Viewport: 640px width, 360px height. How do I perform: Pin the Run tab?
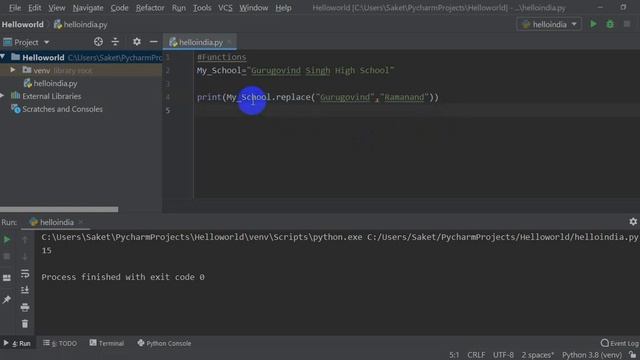tap(7, 300)
